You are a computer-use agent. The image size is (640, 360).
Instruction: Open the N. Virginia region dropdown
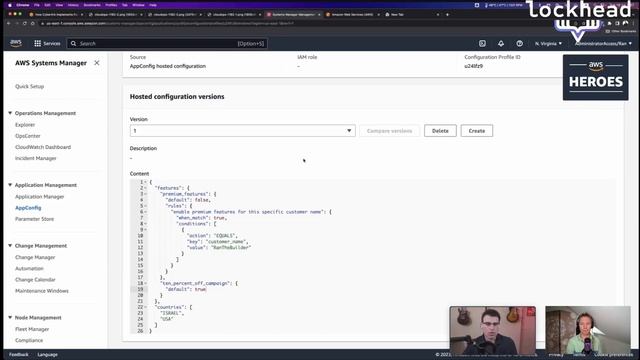click(548, 43)
